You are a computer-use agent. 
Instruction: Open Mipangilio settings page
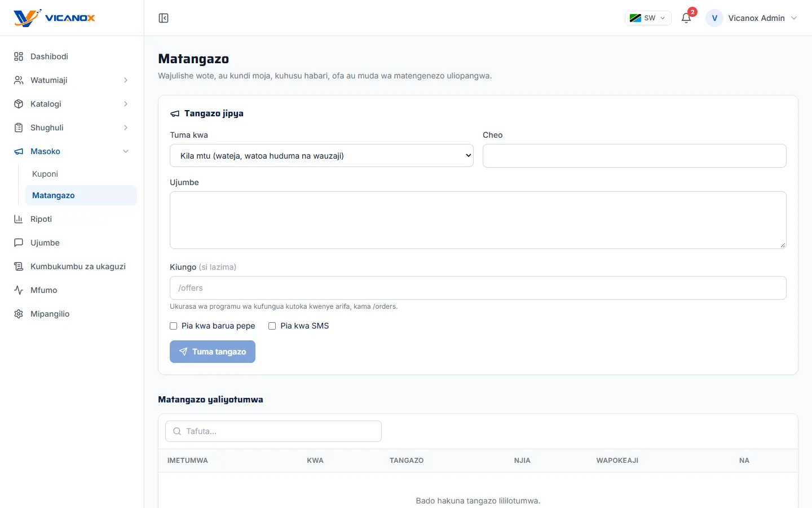click(x=72, y=314)
